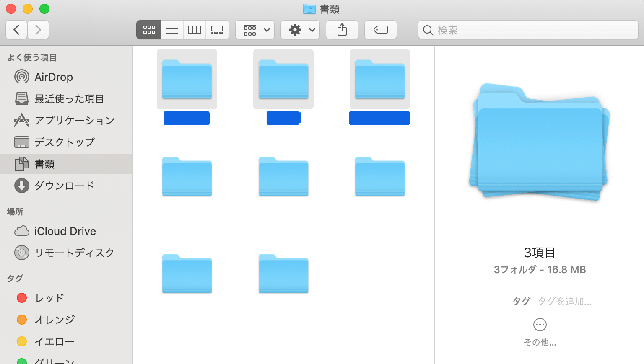The height and width of the screenshot is (364, 644).
Task: Switch to gallery view mode
Action: [217, 30]
